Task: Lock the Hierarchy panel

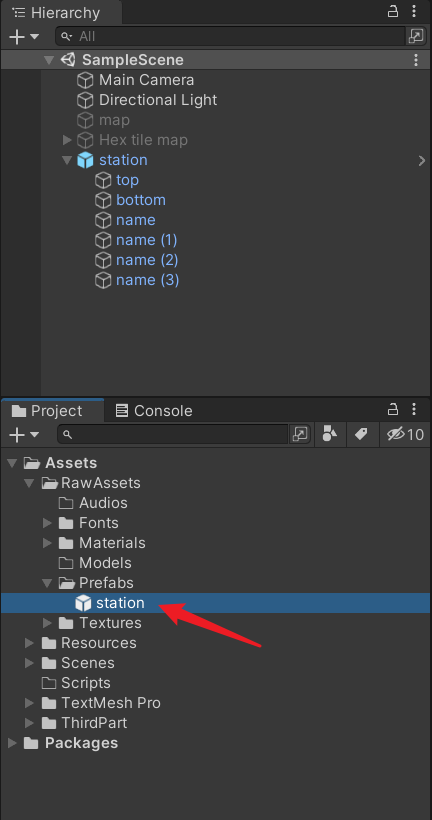Action: point(393,11)
